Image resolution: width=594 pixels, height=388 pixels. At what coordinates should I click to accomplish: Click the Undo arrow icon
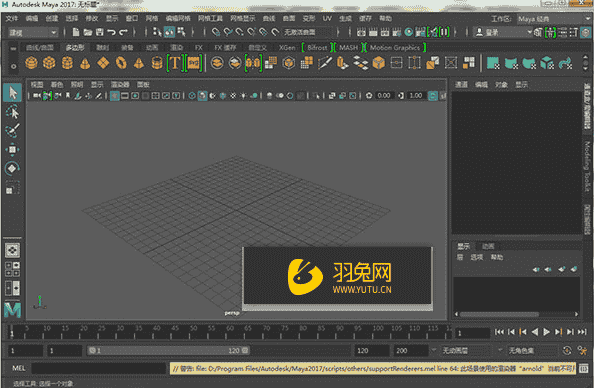point(111,32)
